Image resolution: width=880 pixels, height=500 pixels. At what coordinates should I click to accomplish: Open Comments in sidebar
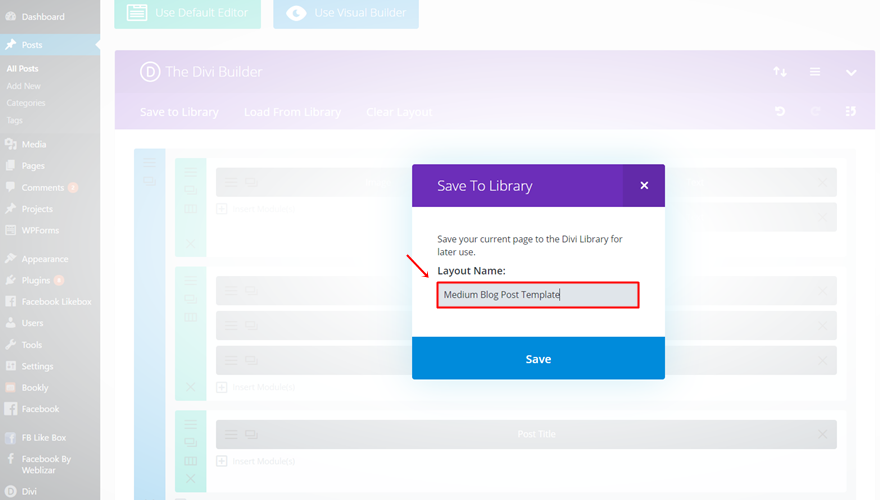coord(43,187)
